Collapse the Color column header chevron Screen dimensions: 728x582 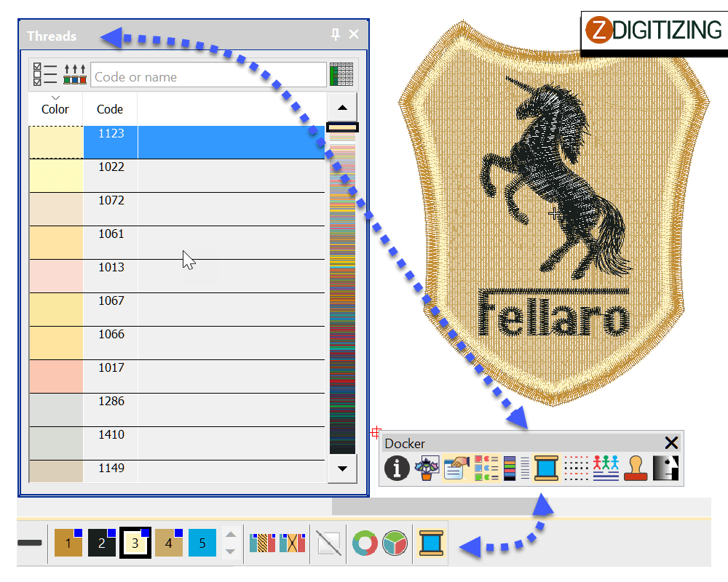click(x=54, y=98)
